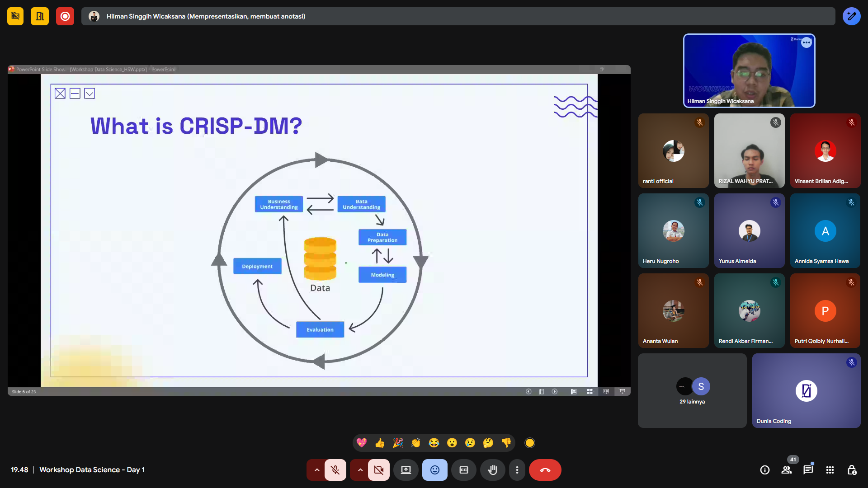The width and height of the screenshot is (868, 488).
Task: Expand audio settings arrow
Action: click(317, 470)
